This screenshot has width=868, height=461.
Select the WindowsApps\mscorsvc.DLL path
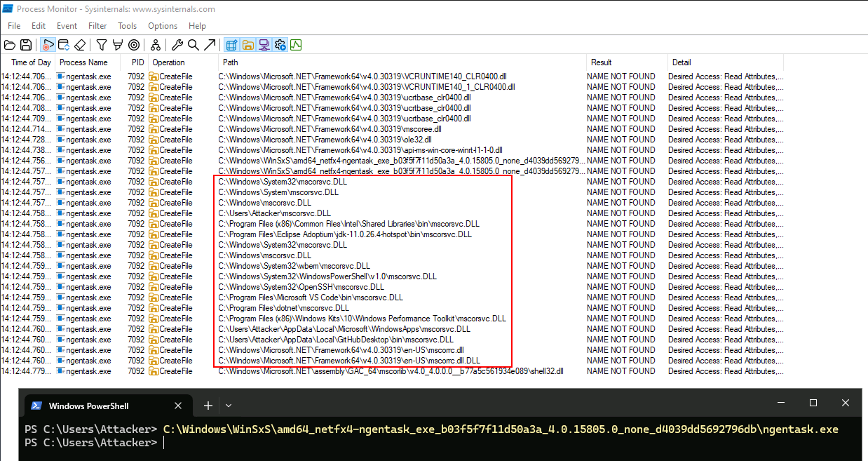(344, 329)
